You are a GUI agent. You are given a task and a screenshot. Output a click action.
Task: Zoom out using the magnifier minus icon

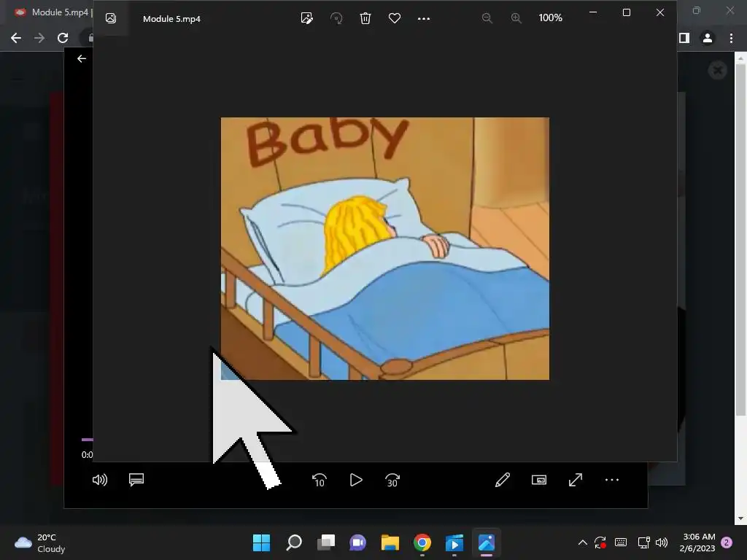[x=487, y=18]
